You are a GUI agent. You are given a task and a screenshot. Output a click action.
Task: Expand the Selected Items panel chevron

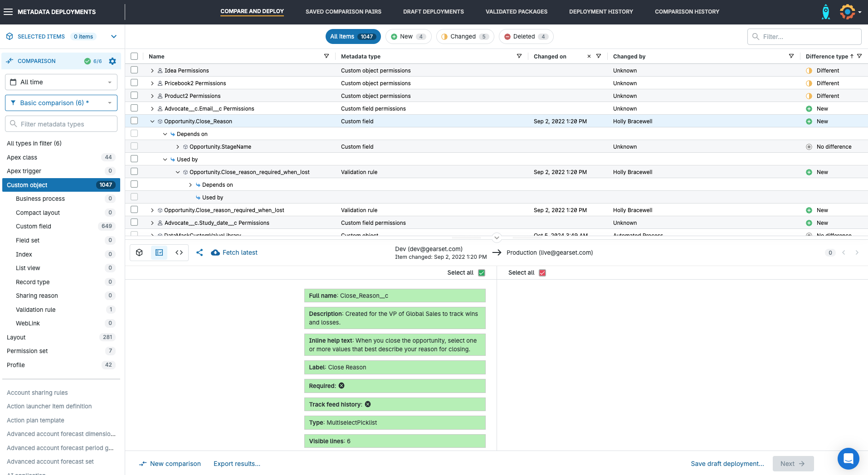(114, 37)
